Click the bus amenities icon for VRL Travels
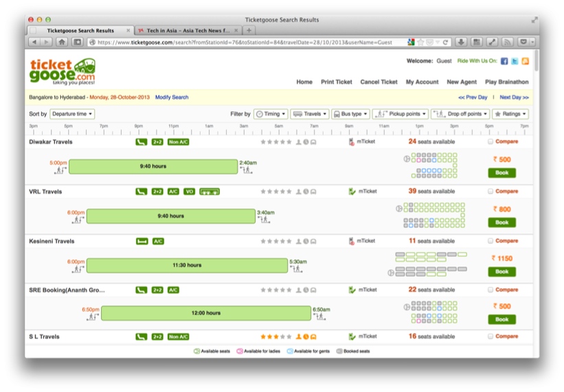 [x=210, y=192]
